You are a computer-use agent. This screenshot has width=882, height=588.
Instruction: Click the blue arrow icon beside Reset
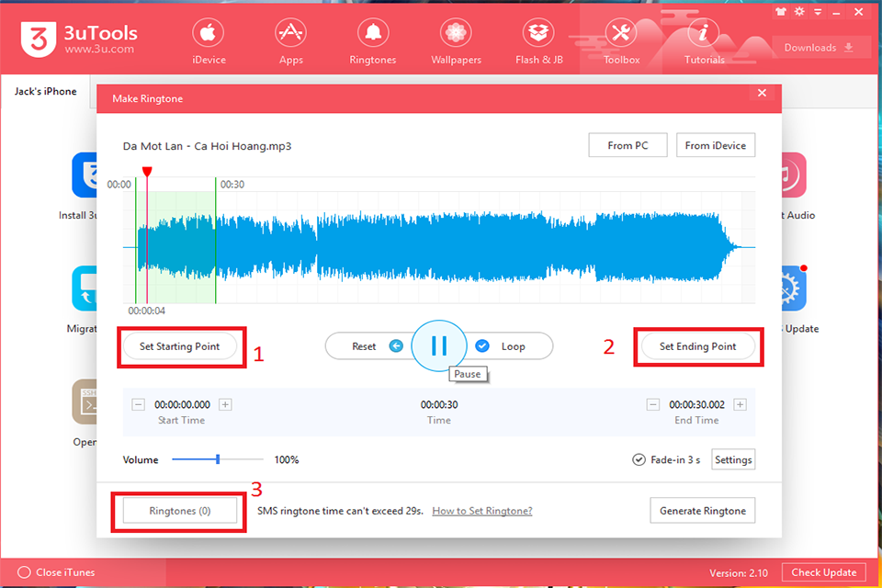point(396,346)
